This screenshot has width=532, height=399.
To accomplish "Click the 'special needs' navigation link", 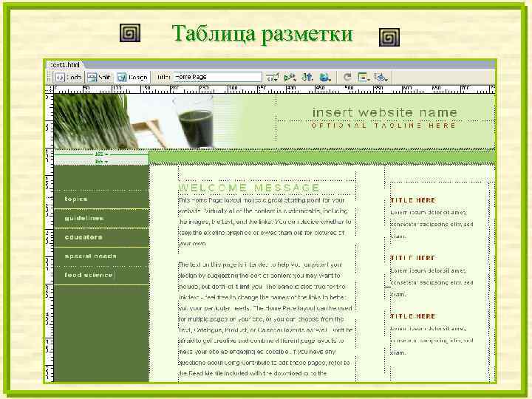I will point(90,256).
